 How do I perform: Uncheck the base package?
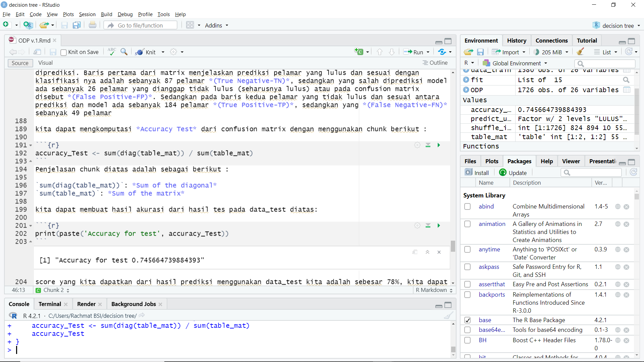coord(468,320)
